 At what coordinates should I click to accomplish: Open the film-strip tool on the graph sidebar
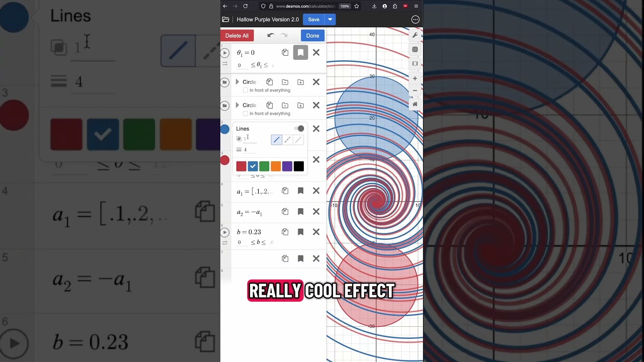coord(415,64)
